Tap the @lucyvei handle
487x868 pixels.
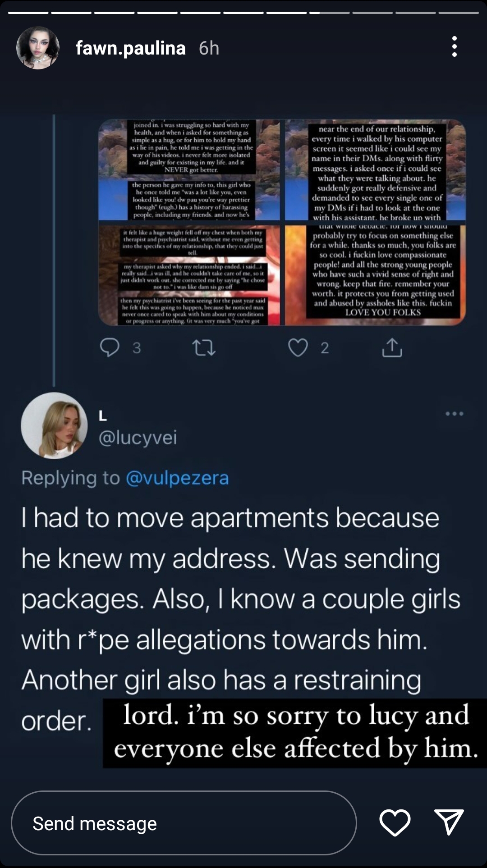[138, 438]
